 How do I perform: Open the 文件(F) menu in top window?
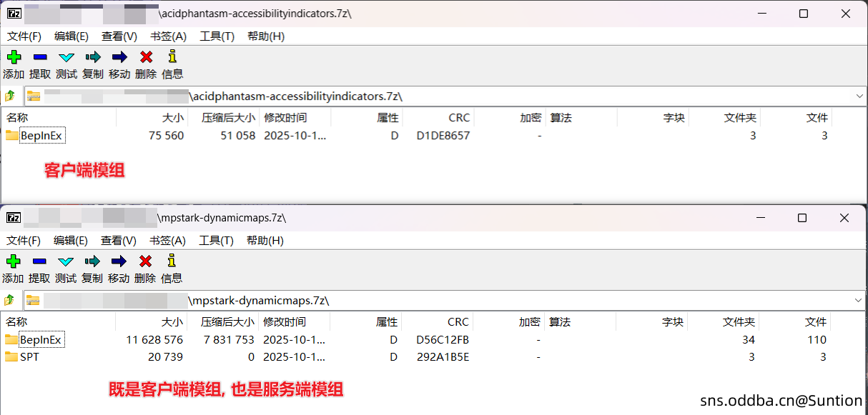click(24, 36)
